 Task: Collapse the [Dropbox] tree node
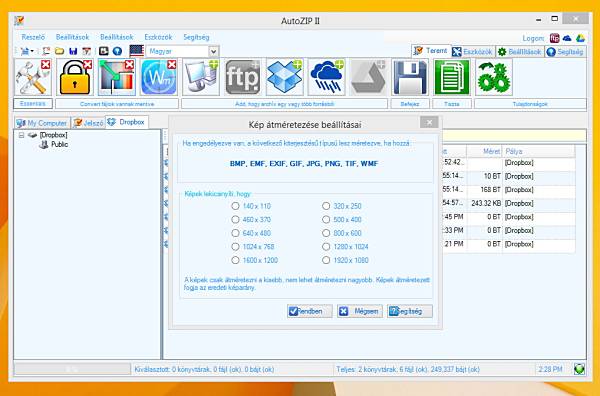point(22,135)
